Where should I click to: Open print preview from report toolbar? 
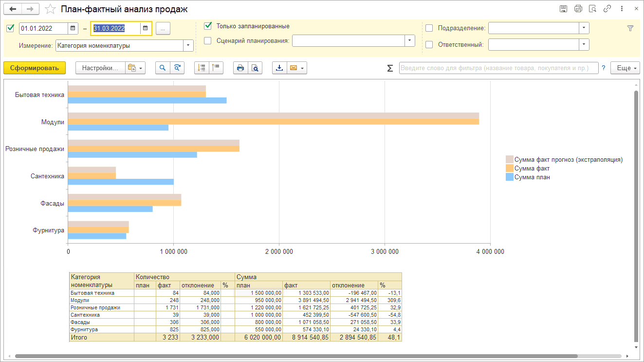255,68
